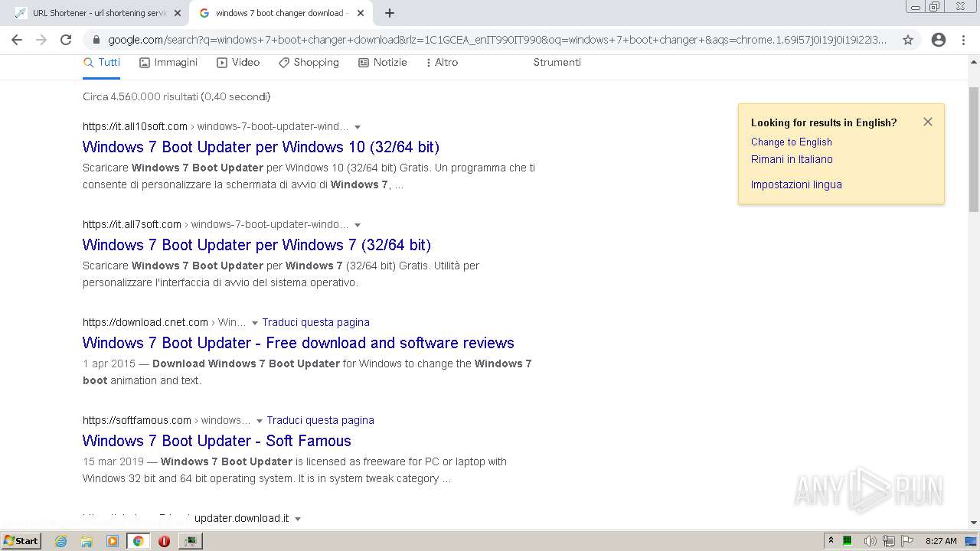
Task: Open the Altro more filters menu
Action: click(x=442, y=63)
